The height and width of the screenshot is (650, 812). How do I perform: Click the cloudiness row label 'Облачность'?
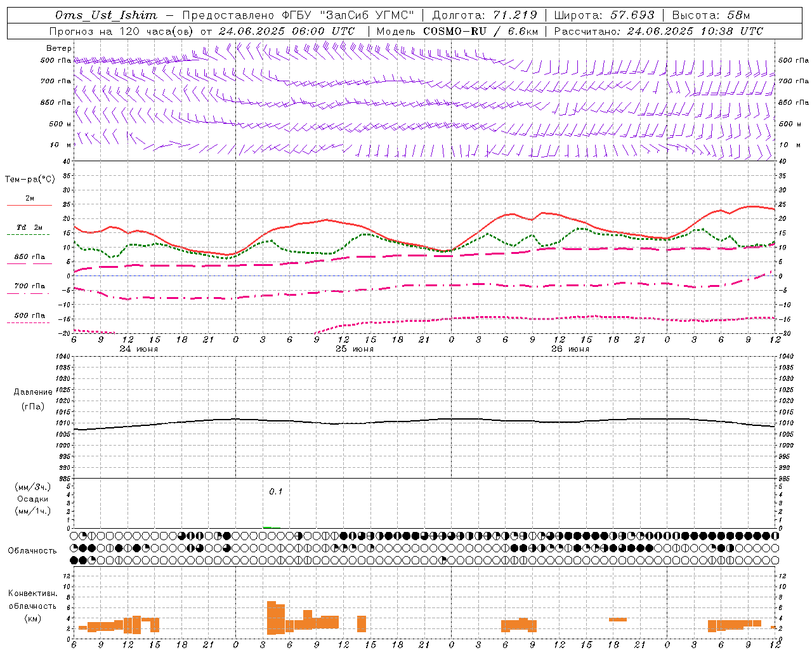[32, 551]
